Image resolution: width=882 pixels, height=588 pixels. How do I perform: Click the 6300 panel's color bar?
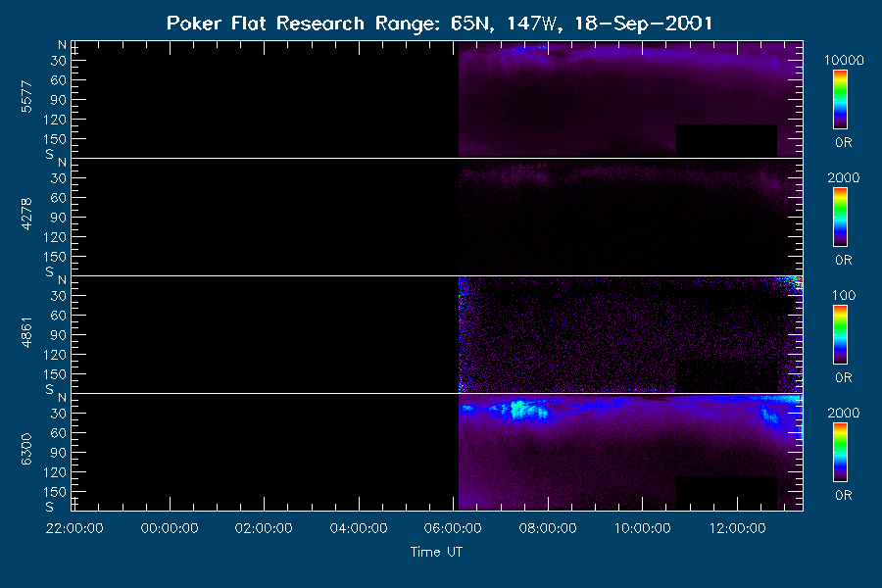point(841,452)
